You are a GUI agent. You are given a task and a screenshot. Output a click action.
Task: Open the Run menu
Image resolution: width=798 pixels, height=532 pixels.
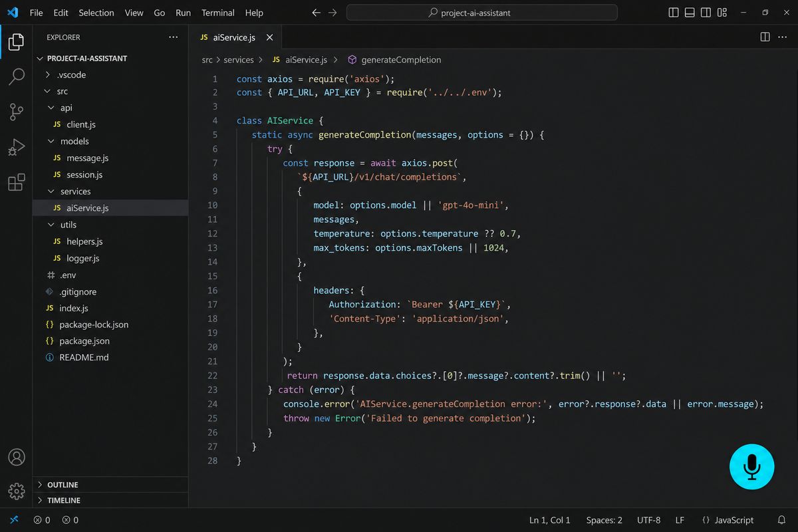click(x=183, y=13)
